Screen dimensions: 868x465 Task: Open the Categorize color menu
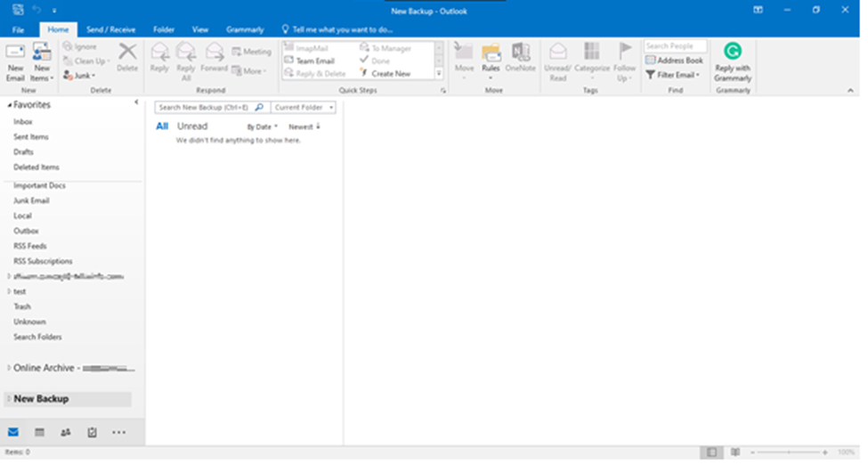click(x=592, y=61)
